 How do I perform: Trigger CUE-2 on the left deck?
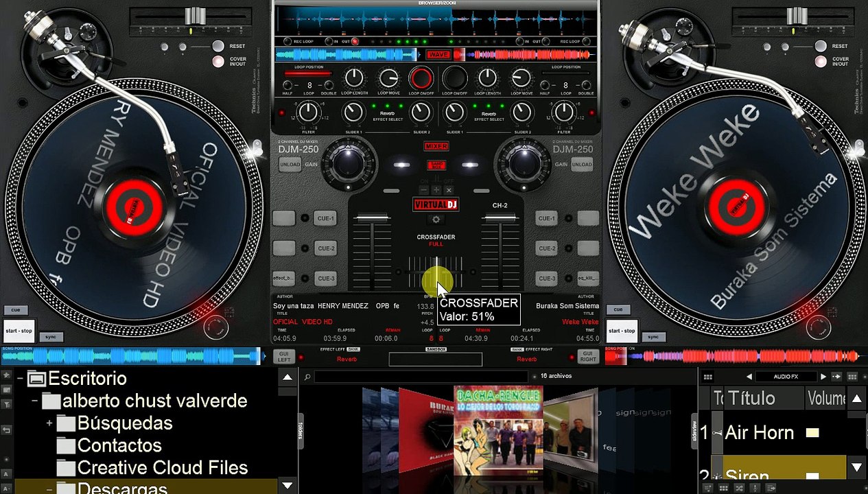(x=325, y=248)
